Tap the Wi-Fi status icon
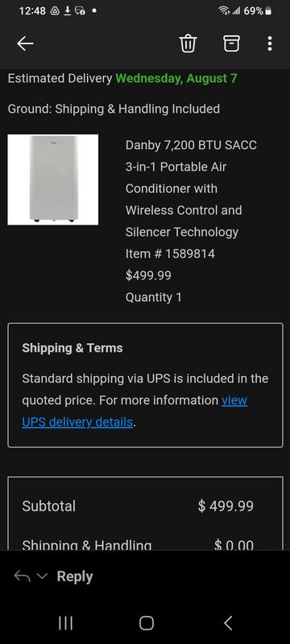Image resolution: width=290 pixels, height=644 pixels. 224,11
